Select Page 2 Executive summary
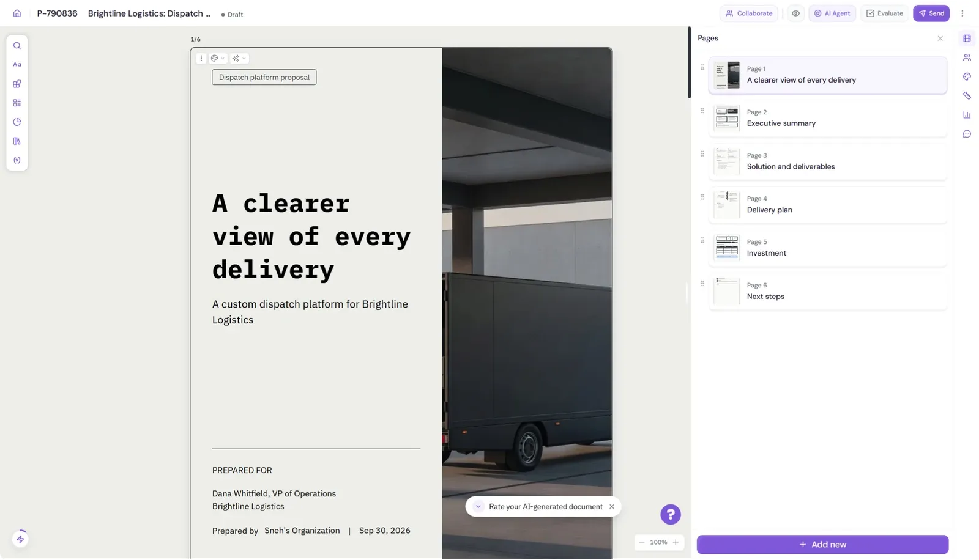The width and height of the screenshot is (979, 560). coord(827,118)
